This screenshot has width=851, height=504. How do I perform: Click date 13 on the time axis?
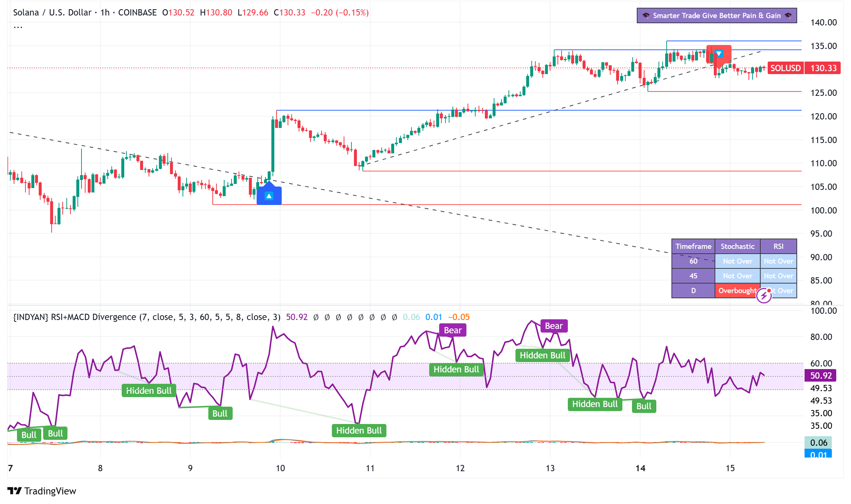pos(550,468)
